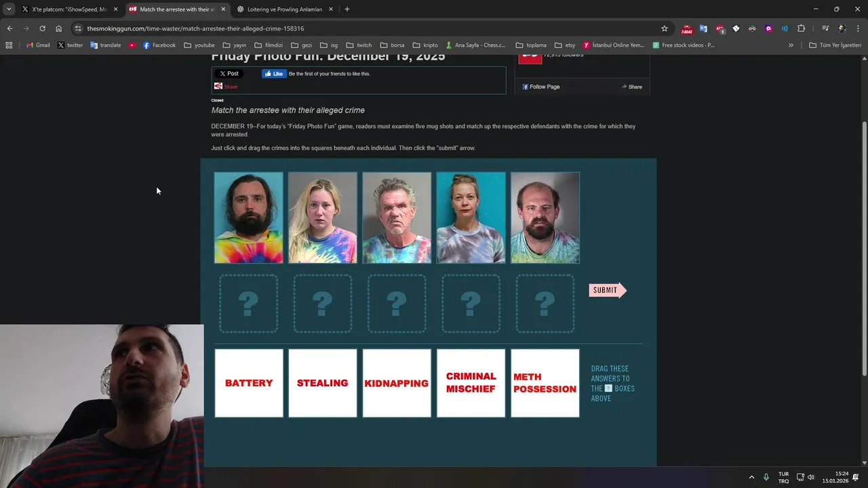Open the Extensions puzzle menu
The image size is (868, 488).
(801, 28)
